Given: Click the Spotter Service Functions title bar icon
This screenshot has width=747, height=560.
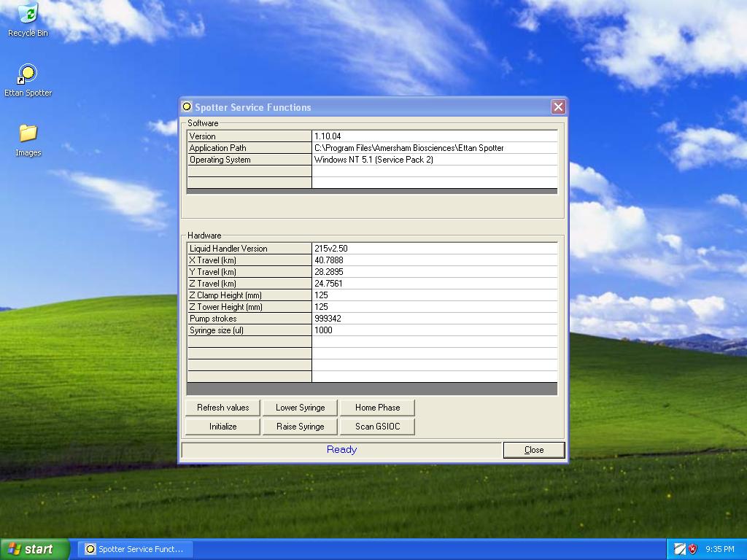Looking at the screenshot, I should [x=187, y=107].
